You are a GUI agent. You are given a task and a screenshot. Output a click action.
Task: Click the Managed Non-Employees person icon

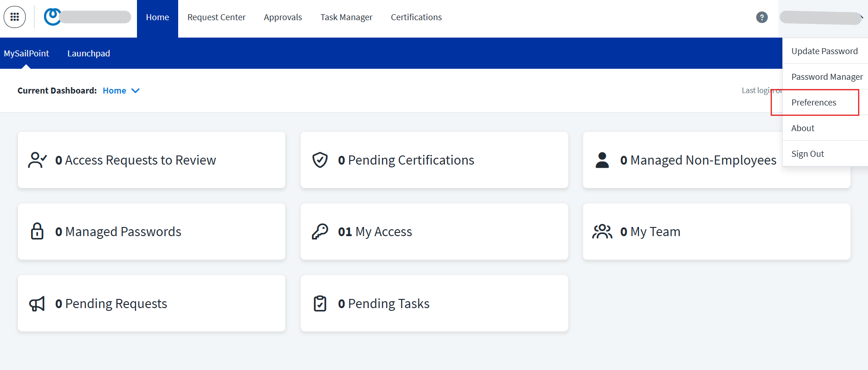click(x=602, y=160)
